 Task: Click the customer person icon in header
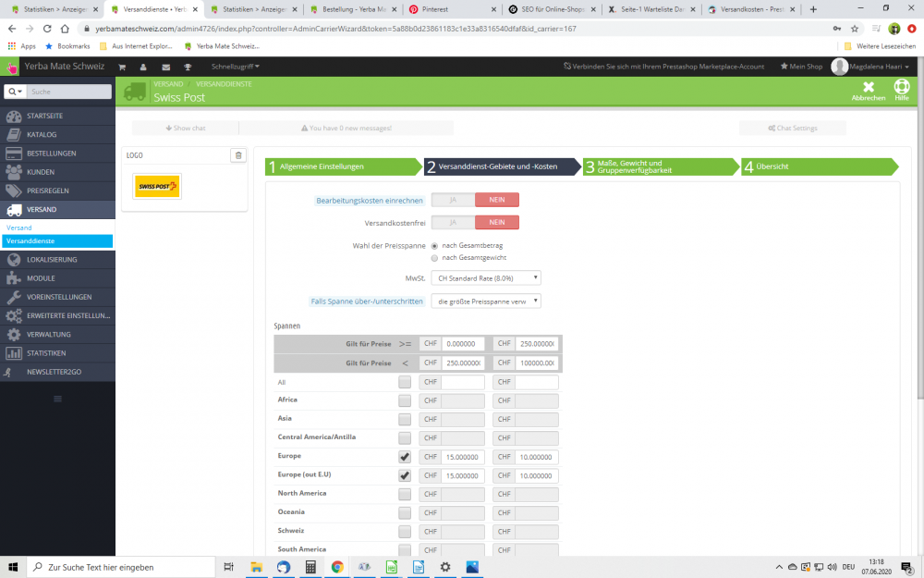[143, 67]
